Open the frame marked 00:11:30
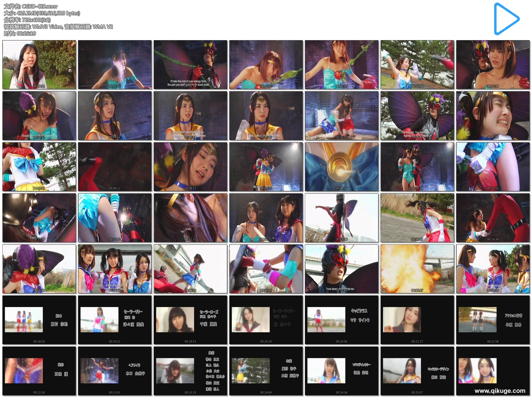This screenshot has height=398, width=532. [x=39, y=218]
